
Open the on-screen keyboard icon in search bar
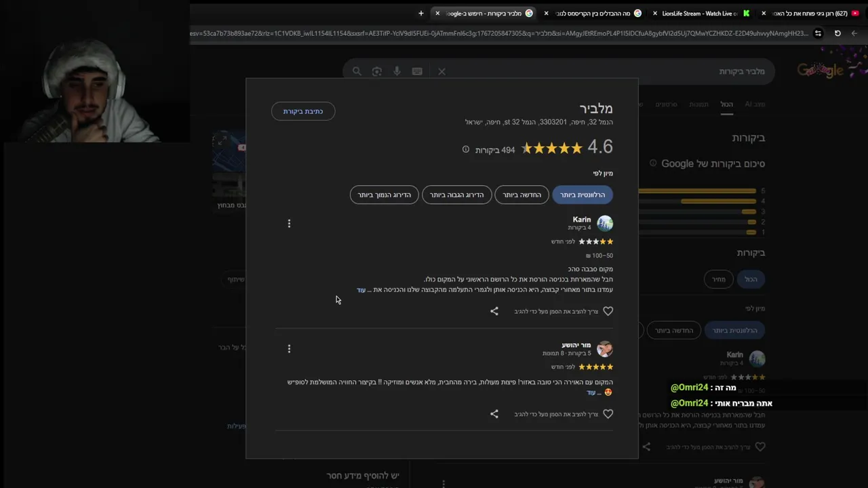click(x=417, y=71)
